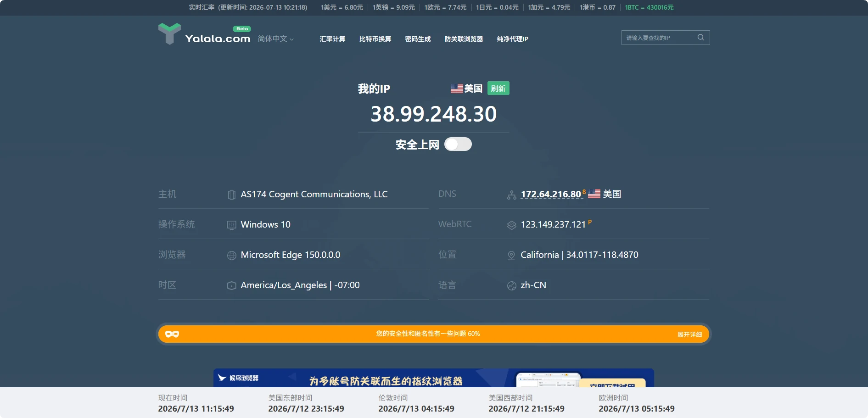Image resolution: width=868 pixels, height=418 pixels.
Task: Open the 密码生成 menu item
Action: (418, 39)
